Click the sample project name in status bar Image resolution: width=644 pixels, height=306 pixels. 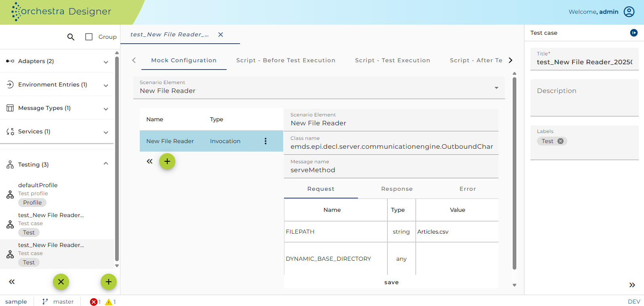16,302
